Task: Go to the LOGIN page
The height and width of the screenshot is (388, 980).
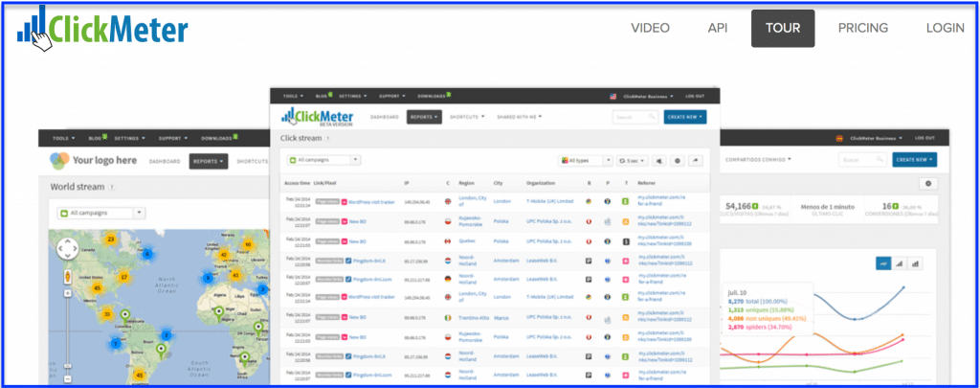Action: pyautogui.click(x=945, y=28)
